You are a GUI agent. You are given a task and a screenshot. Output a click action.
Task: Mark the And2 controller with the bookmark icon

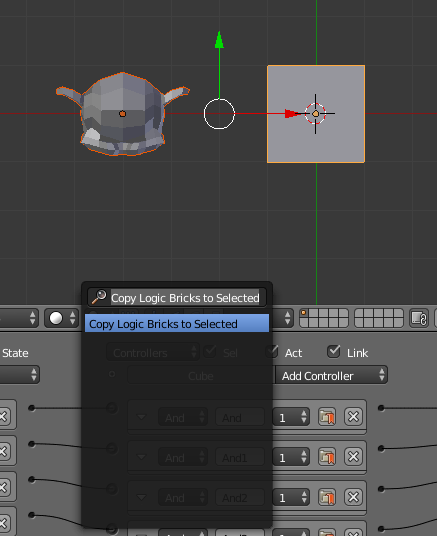327,497
